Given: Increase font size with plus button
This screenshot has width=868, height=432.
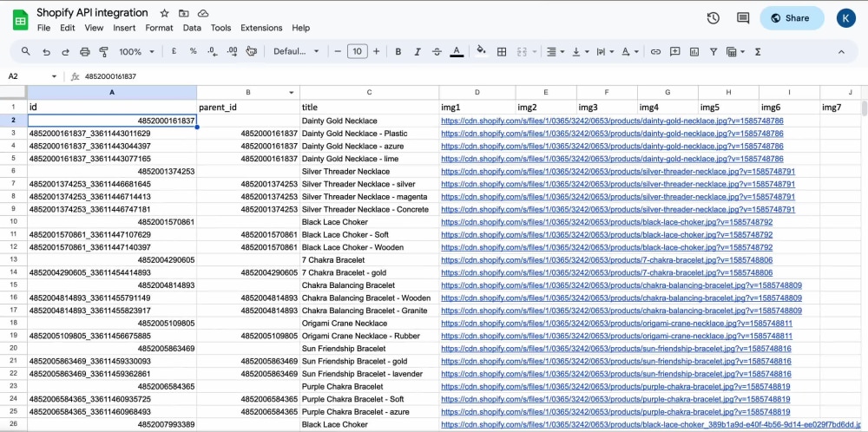Looking at the screenshot, I should click(377, 51).
